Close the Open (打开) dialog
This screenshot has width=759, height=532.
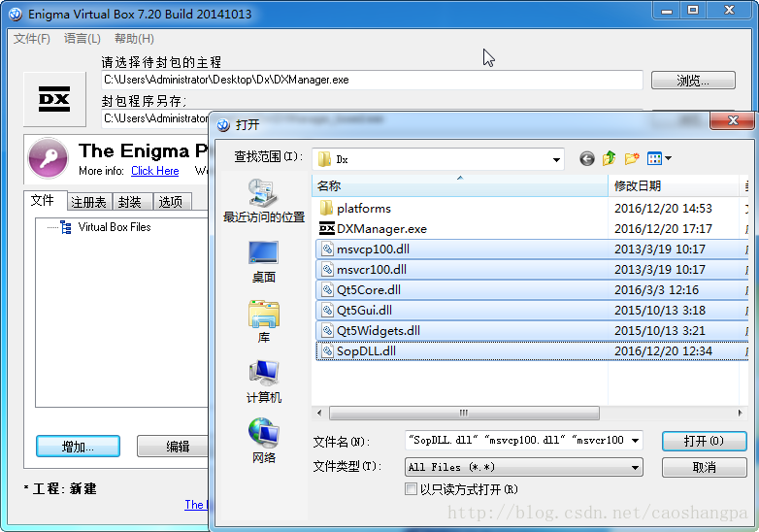733,120
